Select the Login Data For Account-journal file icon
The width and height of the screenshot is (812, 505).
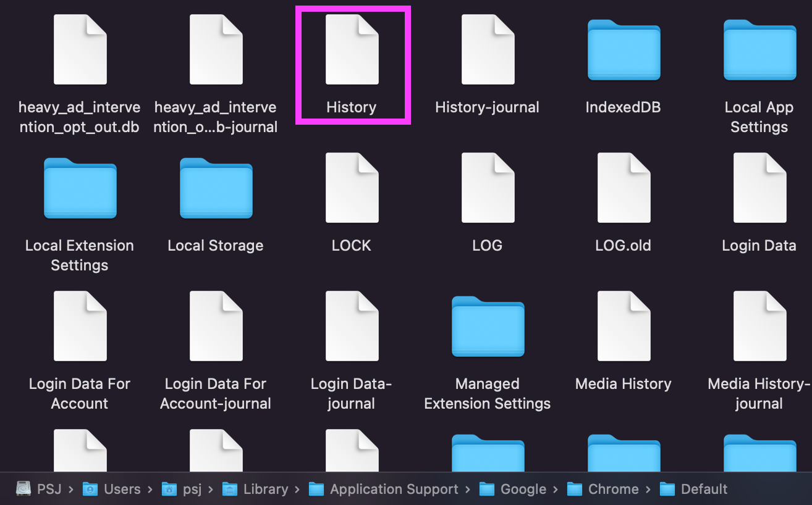click(216, 326)
